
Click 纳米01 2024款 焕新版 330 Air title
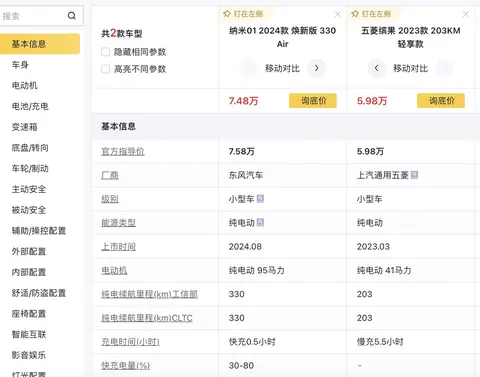click(282, 37)
